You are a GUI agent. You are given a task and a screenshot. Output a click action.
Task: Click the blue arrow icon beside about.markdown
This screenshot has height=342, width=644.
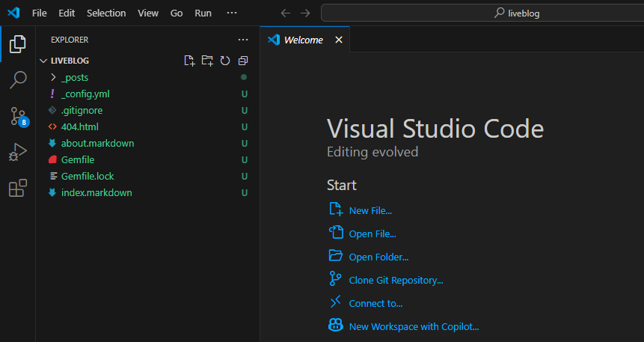click(52, 143)
